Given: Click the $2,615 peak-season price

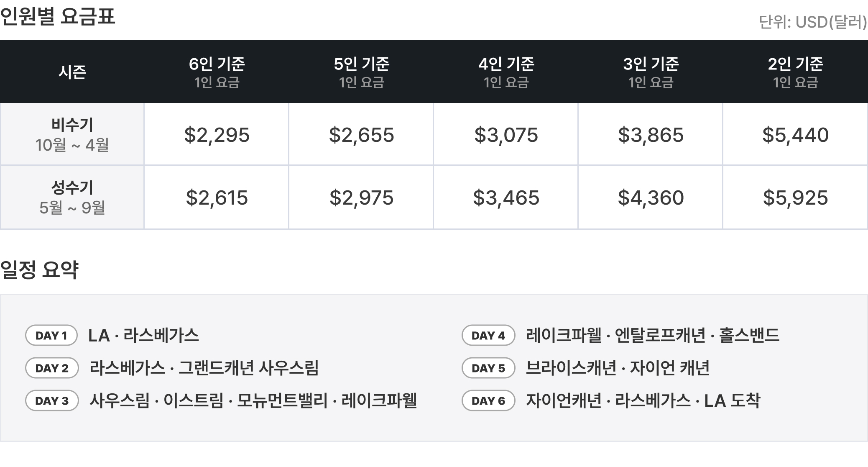Looking at the screenshot, I should (x=217, y=198).
